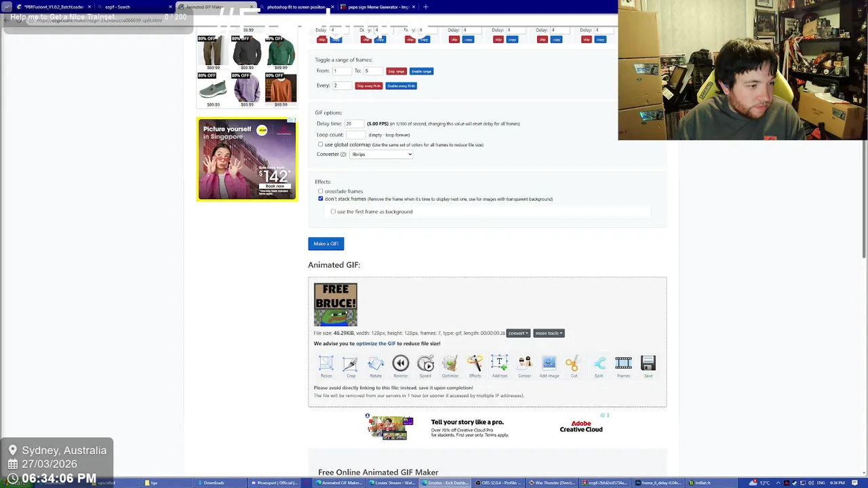868x488 pixels.
Task: Click the FREE BRUCE animated GIF preview
Action: (x=336, y=305)
